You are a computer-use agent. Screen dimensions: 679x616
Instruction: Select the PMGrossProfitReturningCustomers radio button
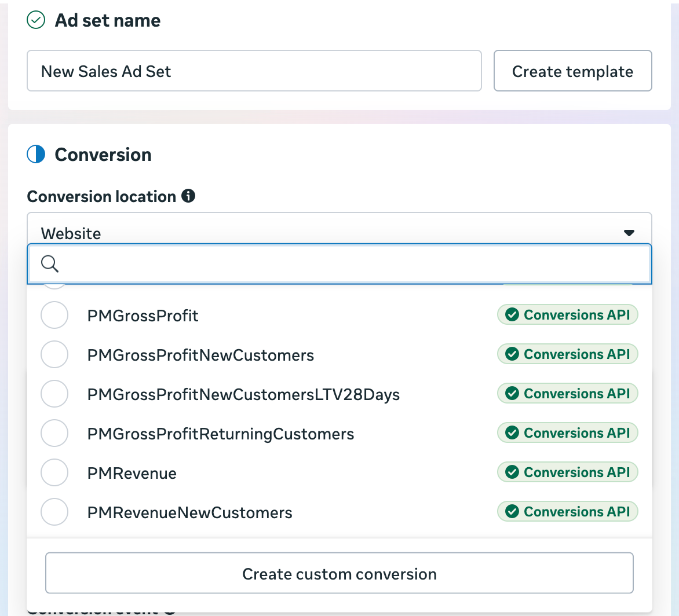tap(54, 432)
